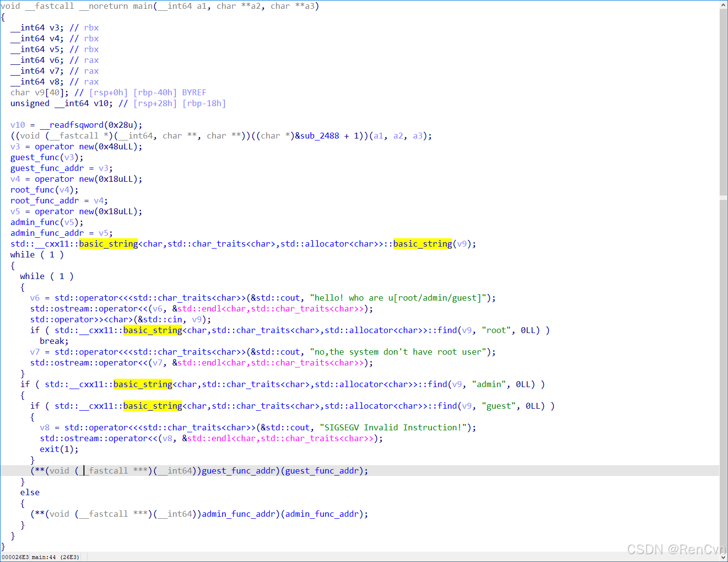Click the 'main:44 (26E3)' status bar entry
Image resolution: width=728 pixels, height=562 pixels.
point(55,557)
